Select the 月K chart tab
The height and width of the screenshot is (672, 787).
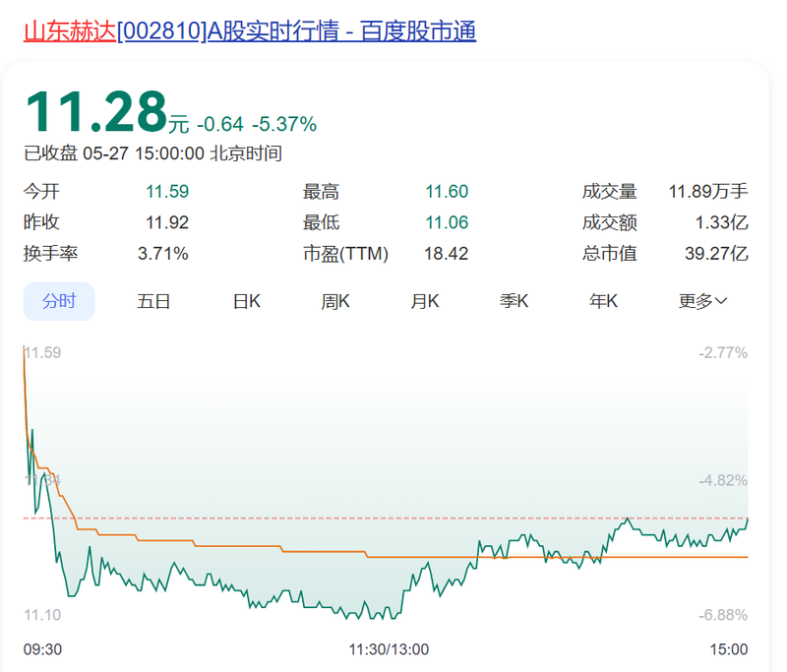[425, 301]
